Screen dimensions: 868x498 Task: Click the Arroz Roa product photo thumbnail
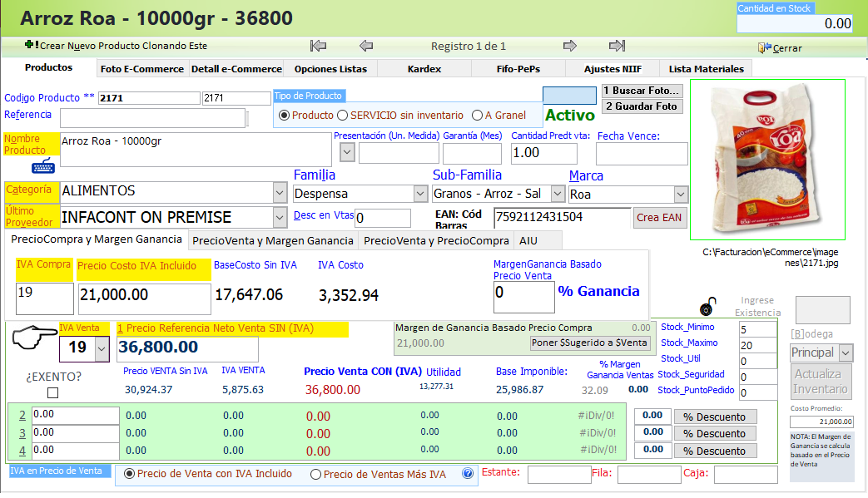point(767,160)
